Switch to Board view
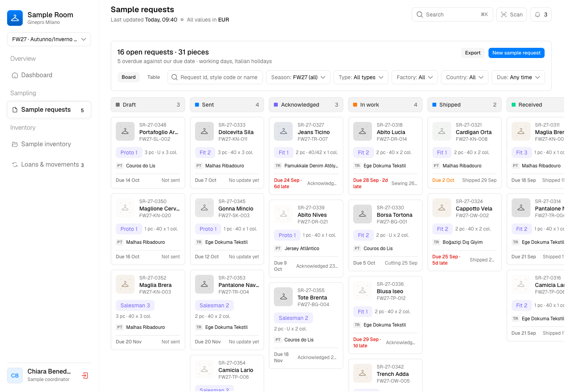565x392 pixels. (x=129, y=77)
